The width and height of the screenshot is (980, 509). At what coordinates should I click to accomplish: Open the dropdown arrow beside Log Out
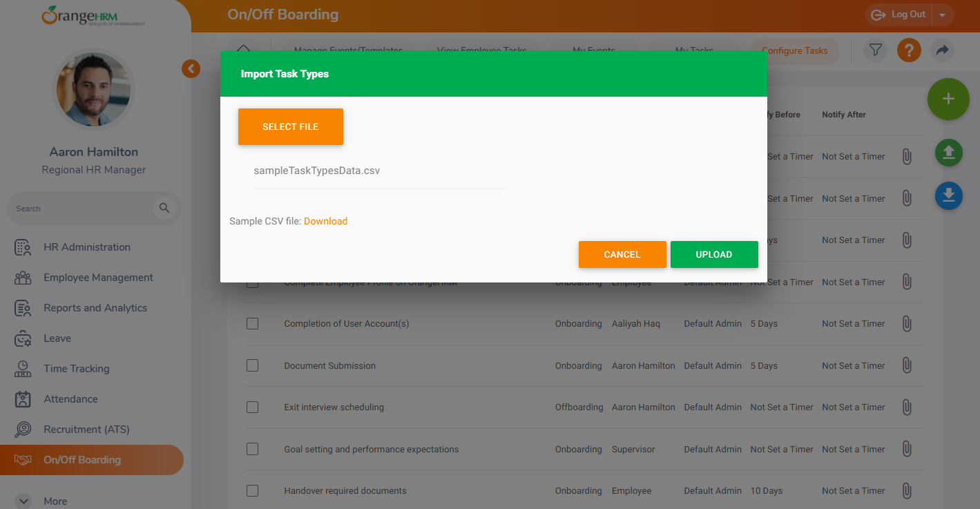coord(943,15)
